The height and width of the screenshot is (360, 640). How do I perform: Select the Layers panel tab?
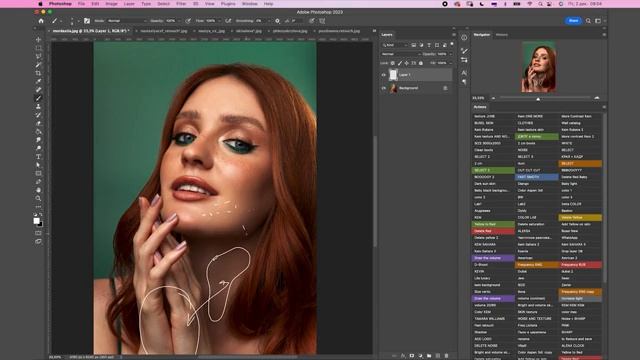pyautogui.click(x=387, y=35)
